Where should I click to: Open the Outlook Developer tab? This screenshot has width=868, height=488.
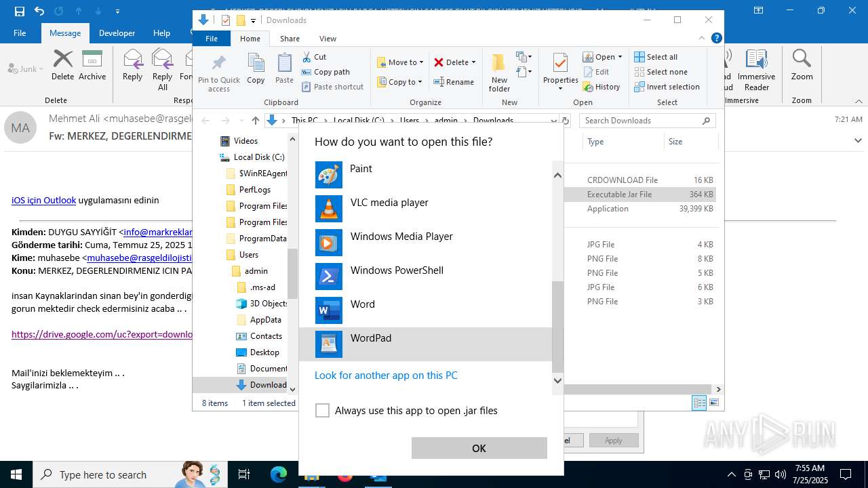pyautogui.click(x=117, y=33)
